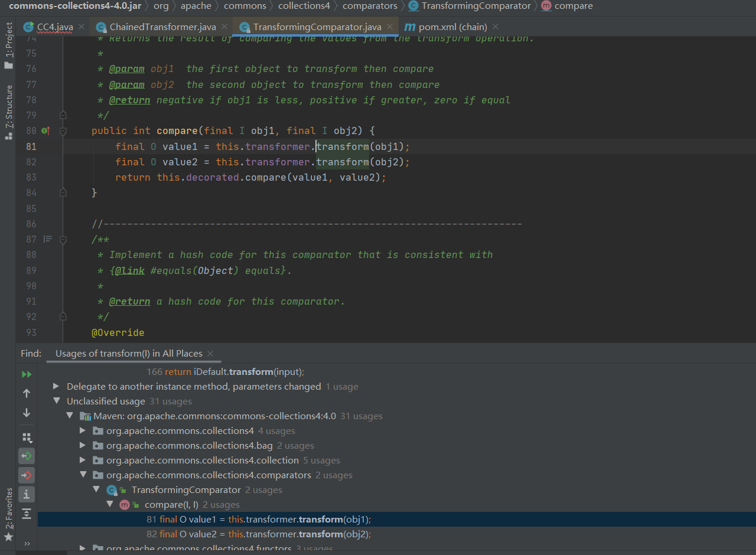Collapse the Maven commons-collections4:4.0 node
This screenshot has width=756, height=555.
70,416
